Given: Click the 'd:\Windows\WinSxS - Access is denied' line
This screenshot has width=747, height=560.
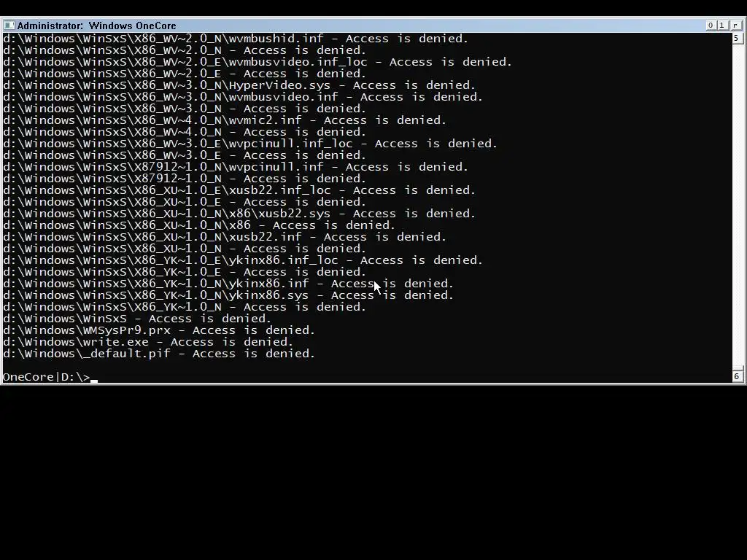Looking at the screenshot, I should (137, 319).
